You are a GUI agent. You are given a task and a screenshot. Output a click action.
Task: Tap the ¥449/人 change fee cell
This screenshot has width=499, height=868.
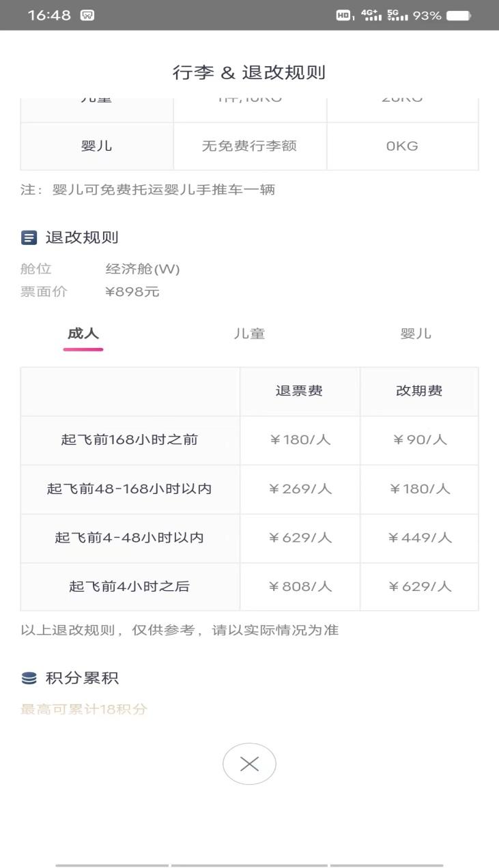[x=419, y=538]
